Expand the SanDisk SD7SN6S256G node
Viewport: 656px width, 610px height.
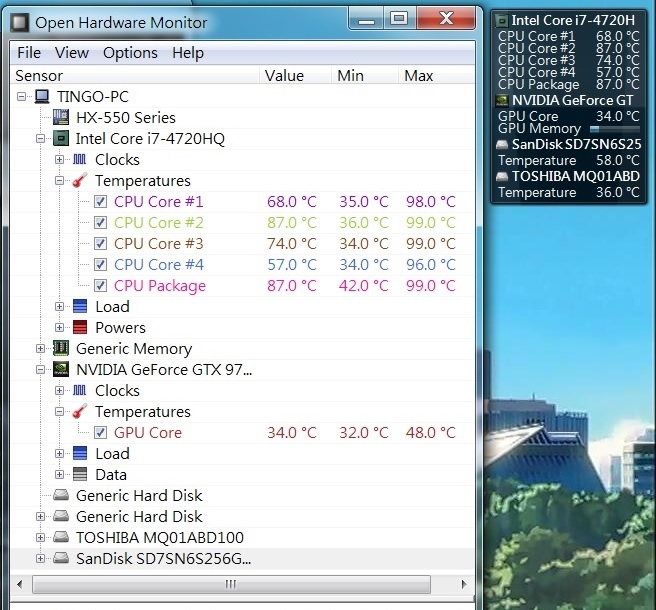coord(41,558)
